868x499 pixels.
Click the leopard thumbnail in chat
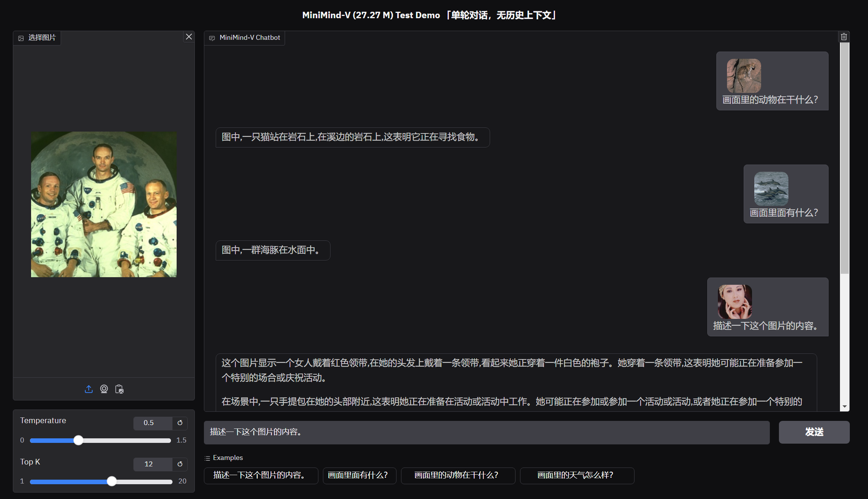click(744, 76)
